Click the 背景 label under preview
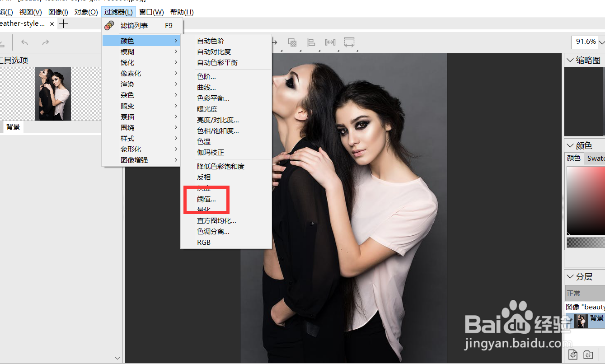Viewport: 605px width, 364px height. point(13,127)
